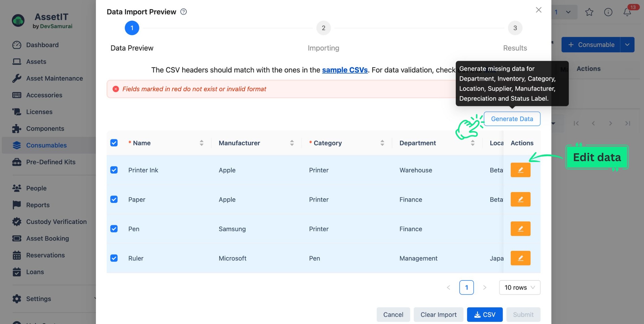Toggle the select-all header checkbox
Viewport: 644px width, 324px height.
tap(114, 143)
